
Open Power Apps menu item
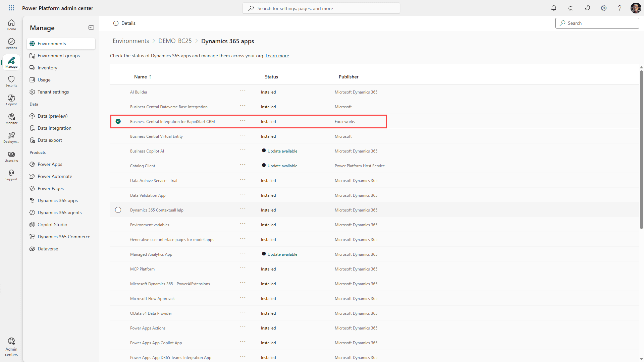click(61, 164)
